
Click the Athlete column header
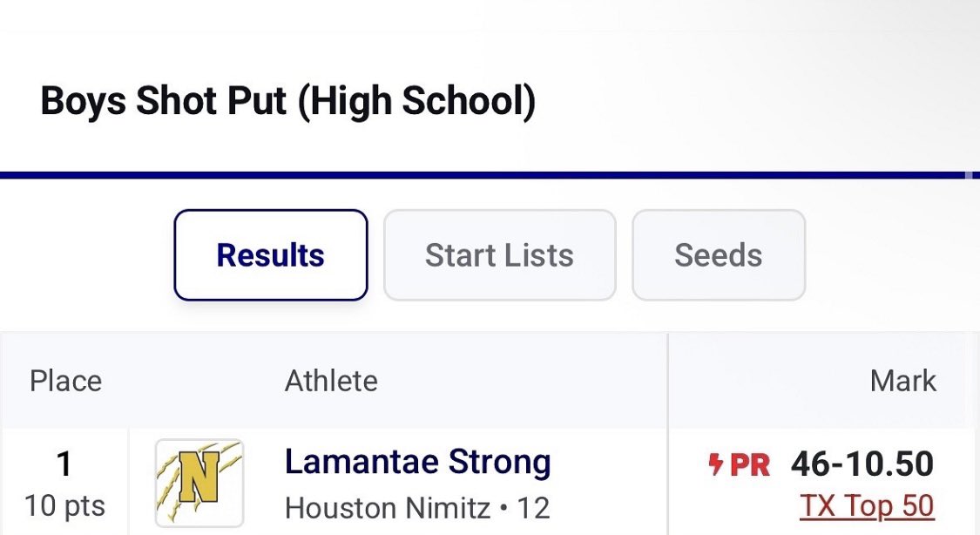(x=331, y=381)
